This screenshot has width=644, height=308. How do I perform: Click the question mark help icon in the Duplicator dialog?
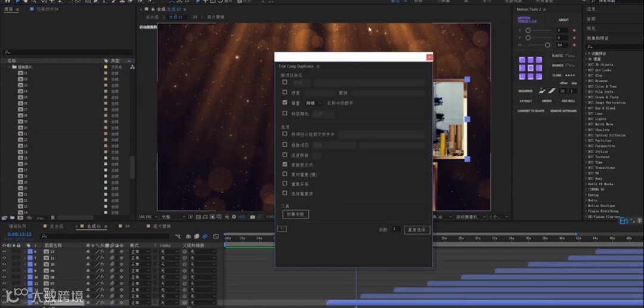click(x=282, y=229)
